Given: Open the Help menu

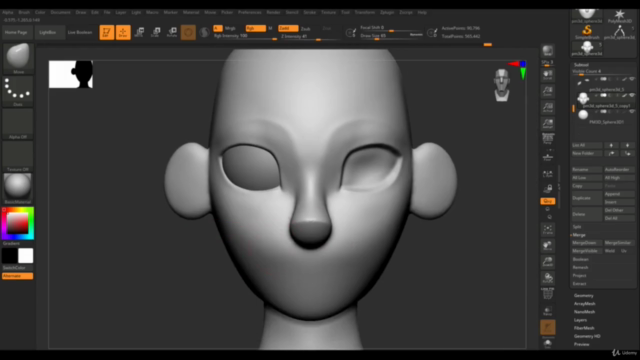Looking at the screenshot, I should pyautogui.click(x=422, y=13).
